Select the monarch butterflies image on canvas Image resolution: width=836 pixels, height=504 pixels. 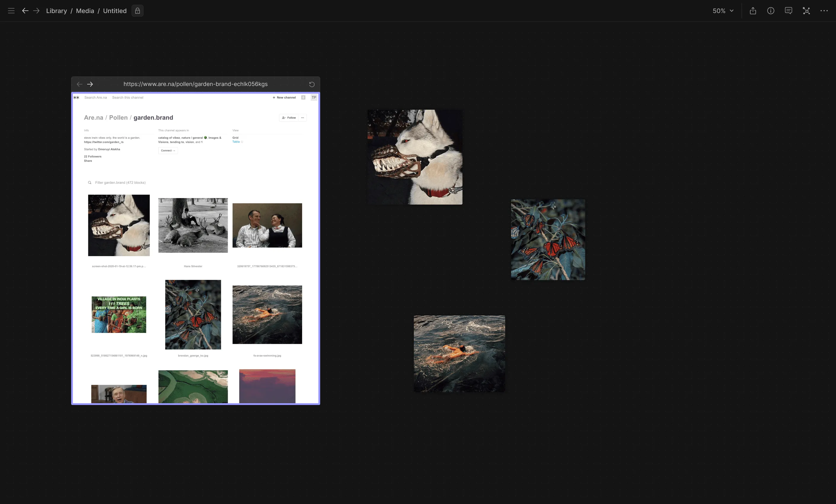click(x=548, y=240)
